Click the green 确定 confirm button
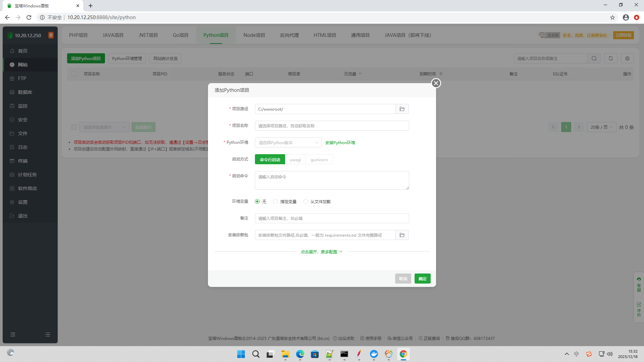This screenshot has width=644, height=362. click(422, 279)
